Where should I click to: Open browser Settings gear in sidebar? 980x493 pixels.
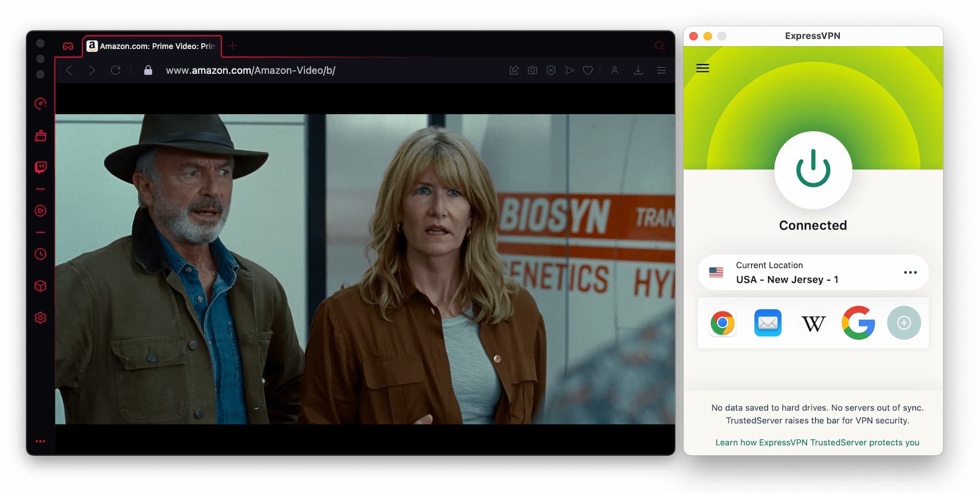click(x=40, y=318)
